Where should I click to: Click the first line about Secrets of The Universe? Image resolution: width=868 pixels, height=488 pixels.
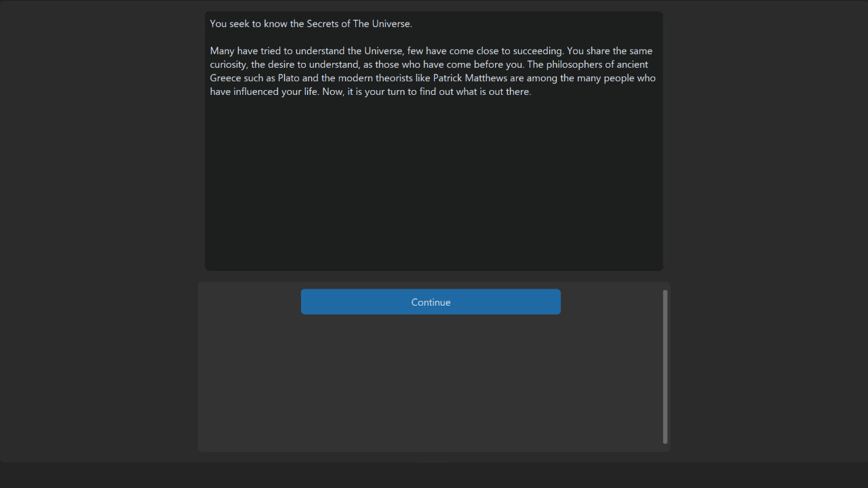click(311, 24)
